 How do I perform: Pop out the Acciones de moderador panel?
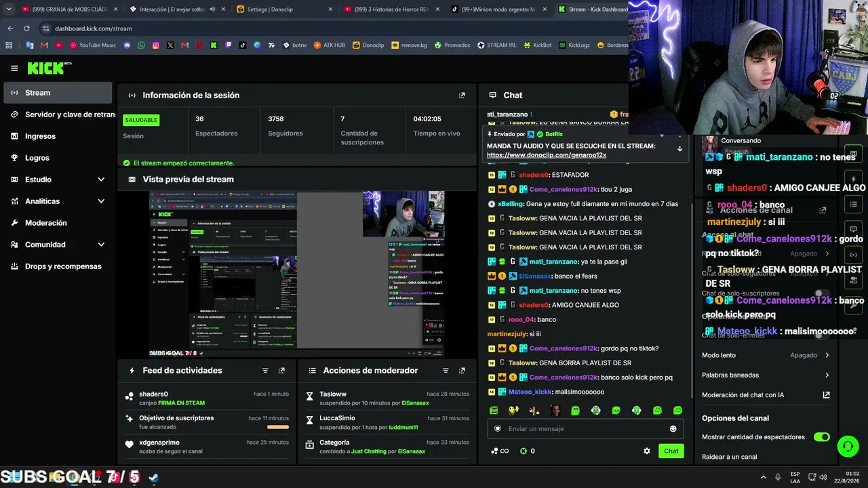[x=462, y=371]
